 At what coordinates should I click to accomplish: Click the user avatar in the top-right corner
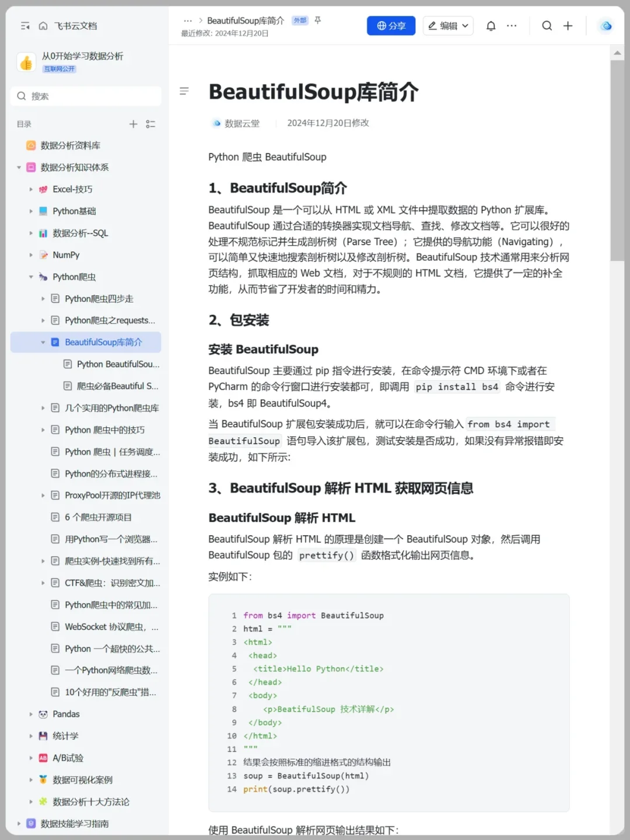click(605, 26)
